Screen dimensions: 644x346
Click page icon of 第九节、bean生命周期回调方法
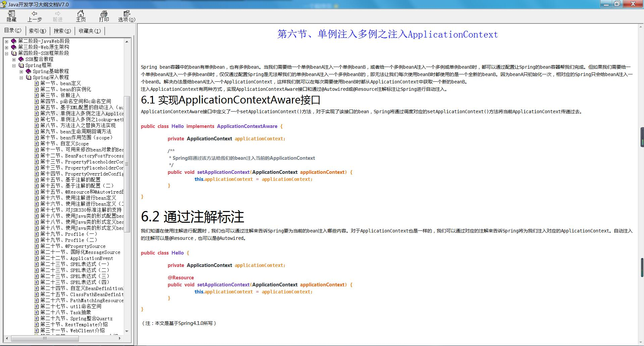pos(37,132)
